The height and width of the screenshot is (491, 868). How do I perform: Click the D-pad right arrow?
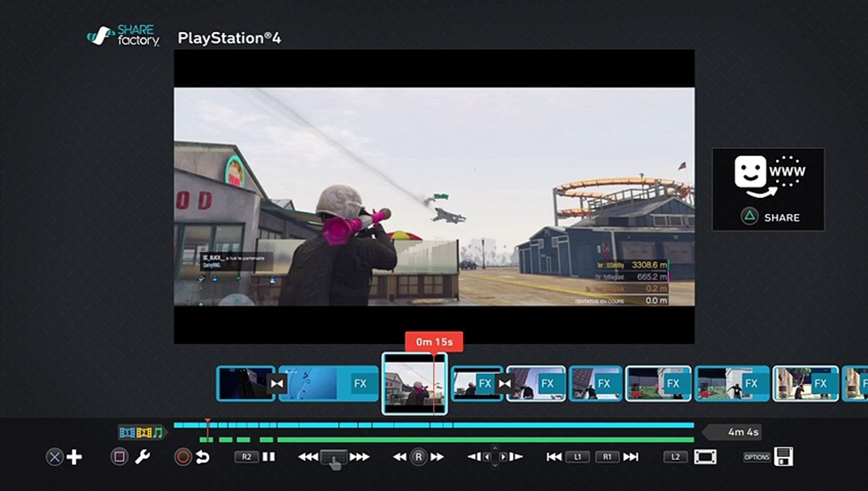(503, 457)
